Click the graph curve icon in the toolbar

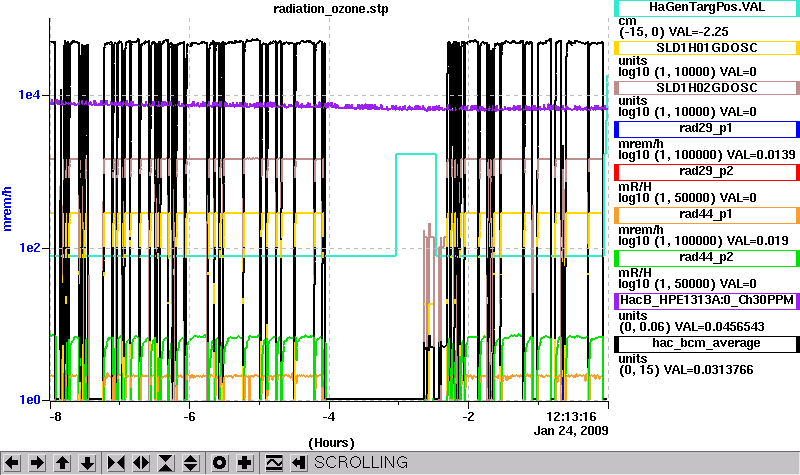pyautogui.click(x=274, y=463)
